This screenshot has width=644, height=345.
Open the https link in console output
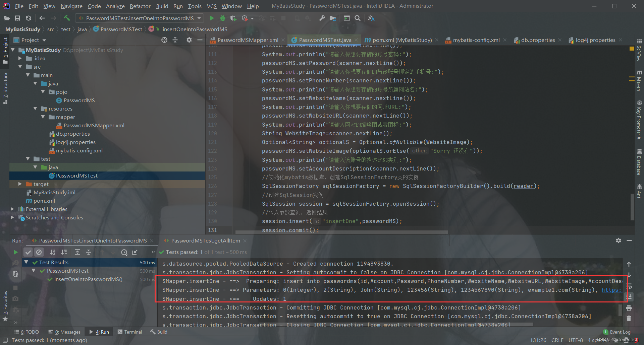(x=611, y=290)
